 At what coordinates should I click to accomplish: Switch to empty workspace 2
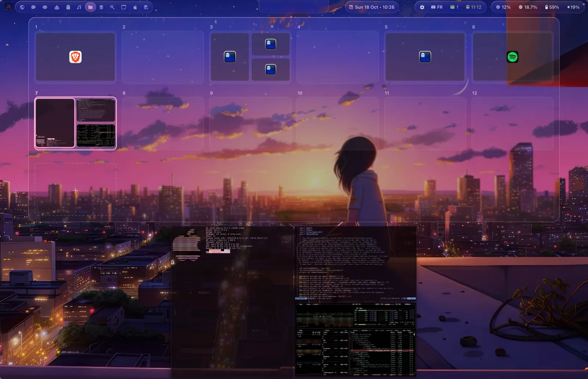[163, 57]
